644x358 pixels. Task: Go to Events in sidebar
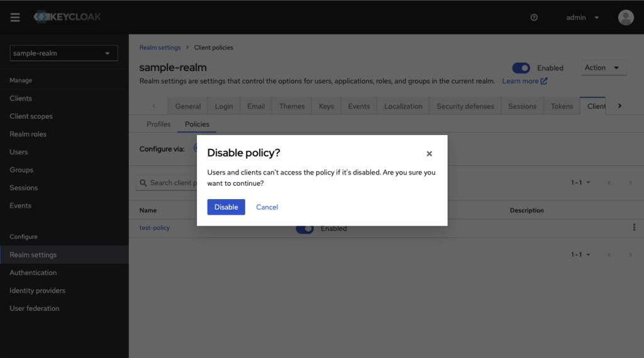click(x=20, y=206)
